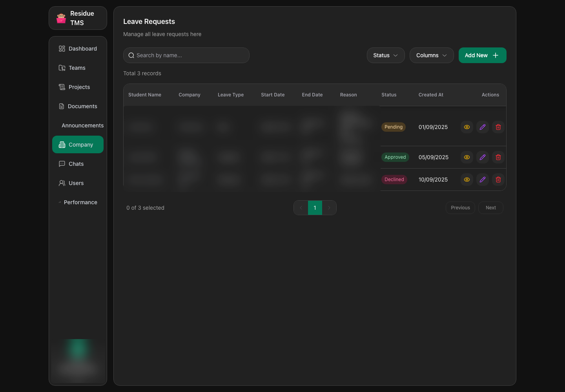
Task: Click the Residue TMS logo icon
Action: (x=61, y=18)
